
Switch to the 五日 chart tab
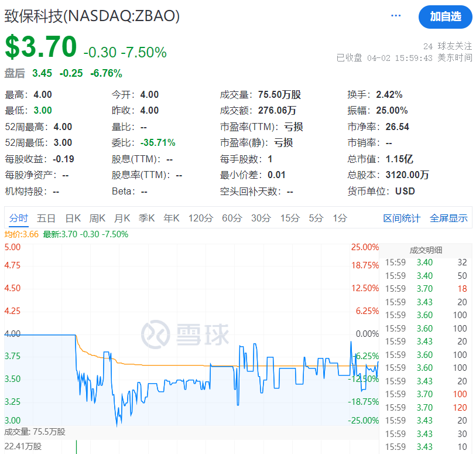click(x=46, y=219)
